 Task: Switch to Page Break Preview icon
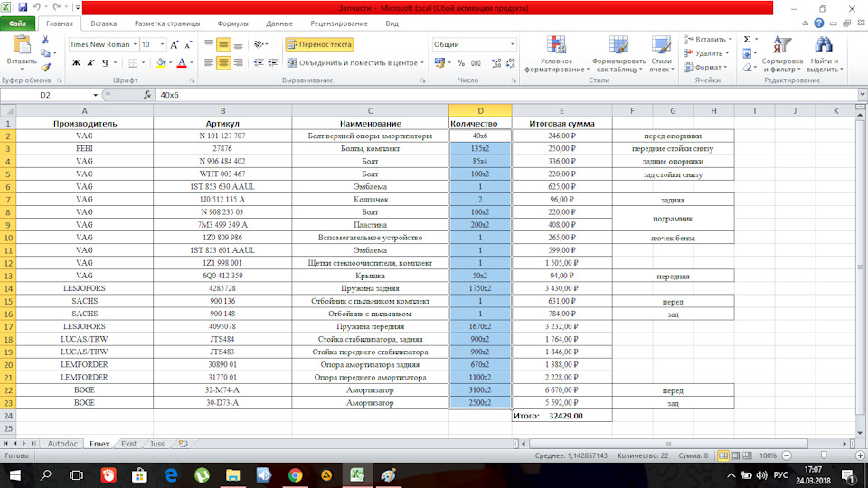pyautogui.click(x=748, y=455)
